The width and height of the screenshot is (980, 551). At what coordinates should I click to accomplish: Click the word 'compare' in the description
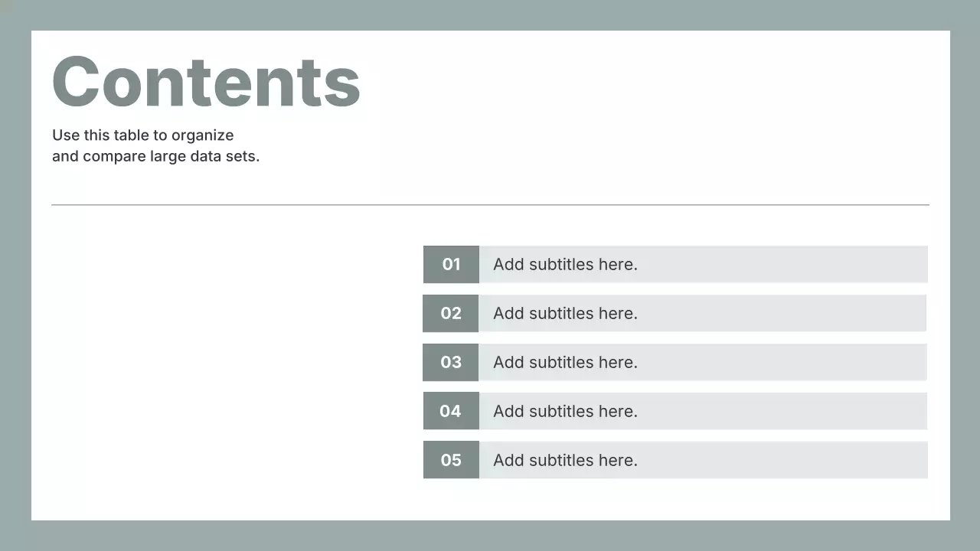click(113, 156)
